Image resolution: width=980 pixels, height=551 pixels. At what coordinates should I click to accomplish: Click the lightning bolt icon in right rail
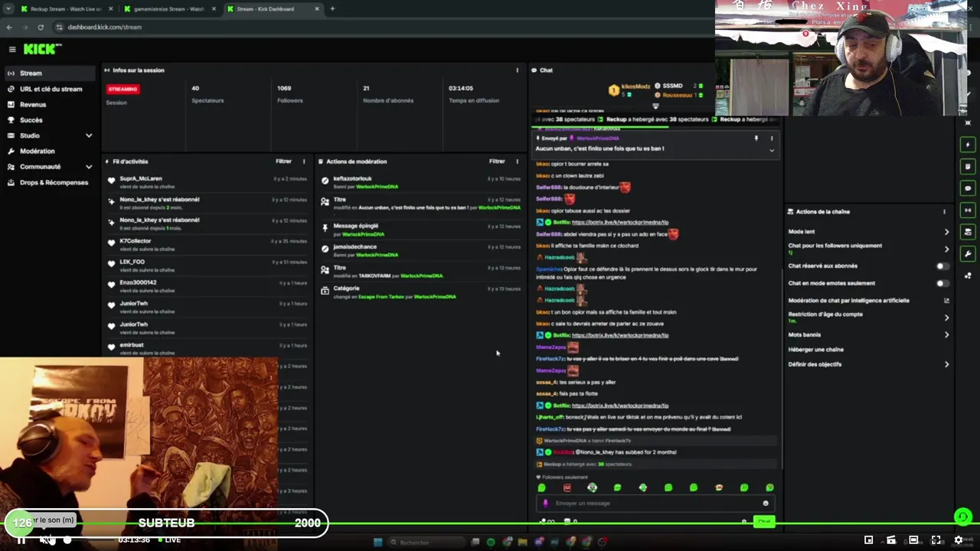pos(968,145)
